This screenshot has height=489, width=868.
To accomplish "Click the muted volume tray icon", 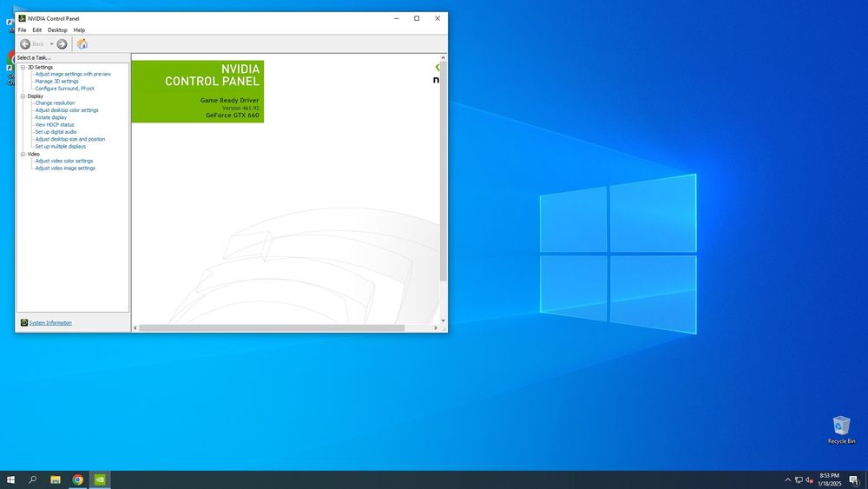I will coord(809,479).
